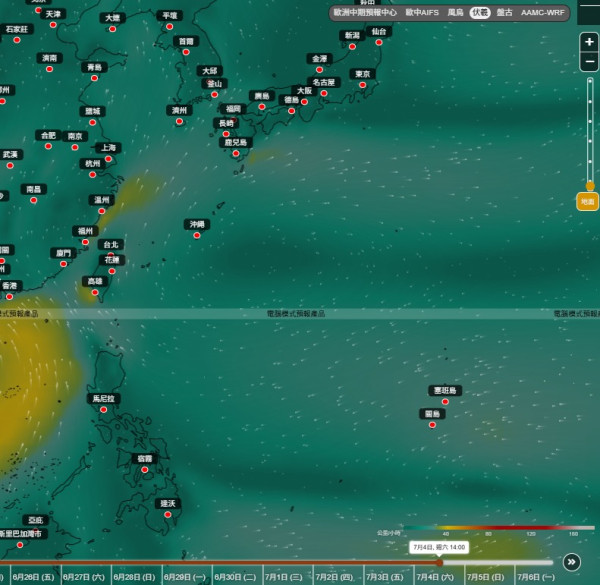Jump to 7月2日 (四) on the timeline
This screenshot has height=585, width=600.
click(334, 577)
